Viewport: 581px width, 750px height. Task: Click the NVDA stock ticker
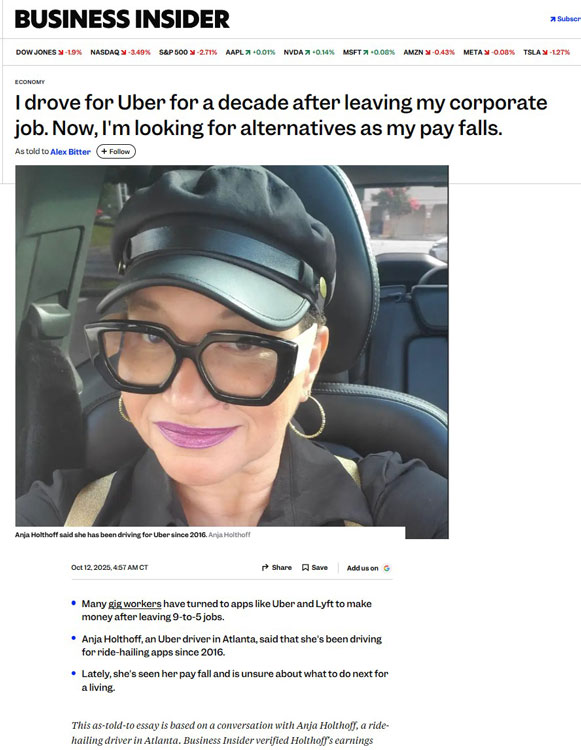click(x=309, y=52)
